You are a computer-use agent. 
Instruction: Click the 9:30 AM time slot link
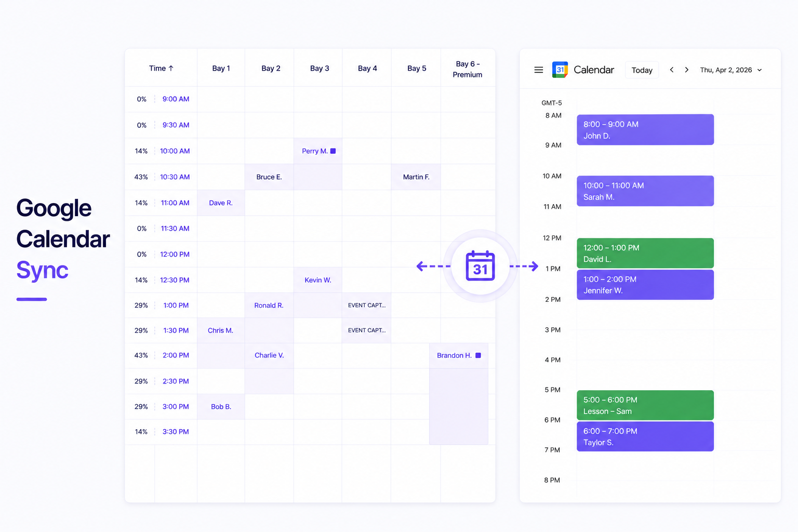point(176,125)
